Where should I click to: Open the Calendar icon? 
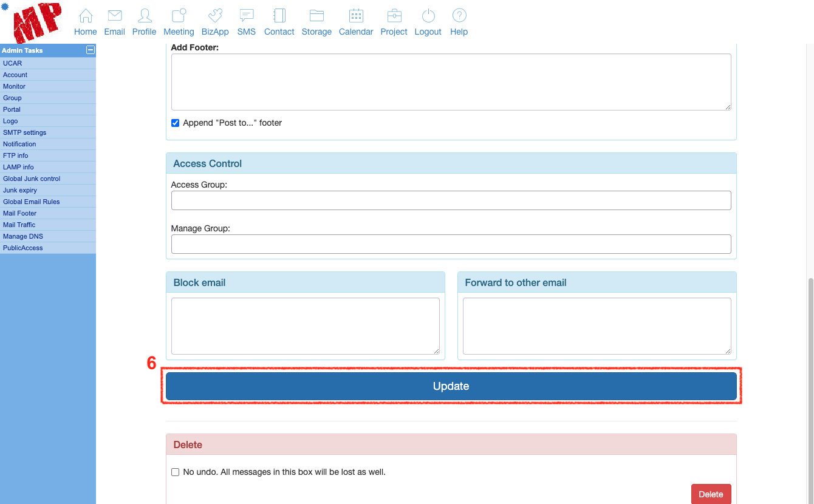356,16
